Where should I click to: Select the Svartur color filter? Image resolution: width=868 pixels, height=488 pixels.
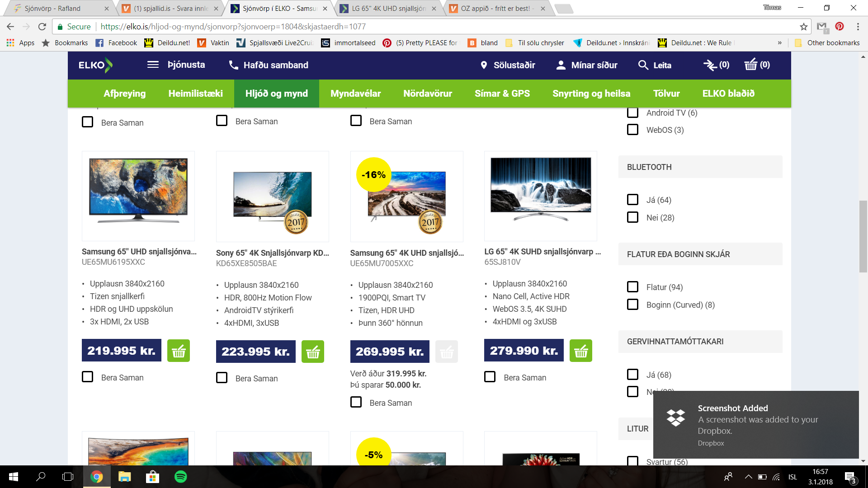click(x=632, y=461)
